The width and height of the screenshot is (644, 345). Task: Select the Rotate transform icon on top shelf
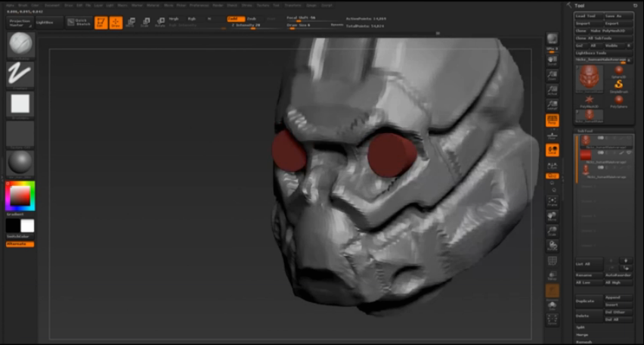(x=160, y=22)
